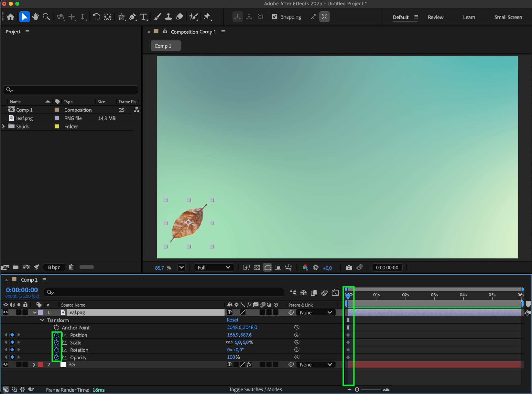Viewport: 532px width, 394px height.
Task: Delete selected item with trash icon
Action: [x=71, y=267]
